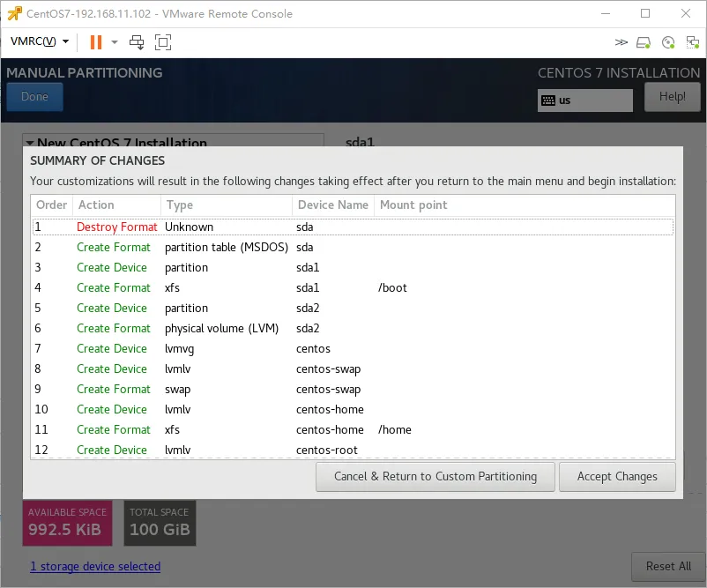Select row 3 Create Device sda1
This screenshot has height=588, width=707.
point(353,267)
